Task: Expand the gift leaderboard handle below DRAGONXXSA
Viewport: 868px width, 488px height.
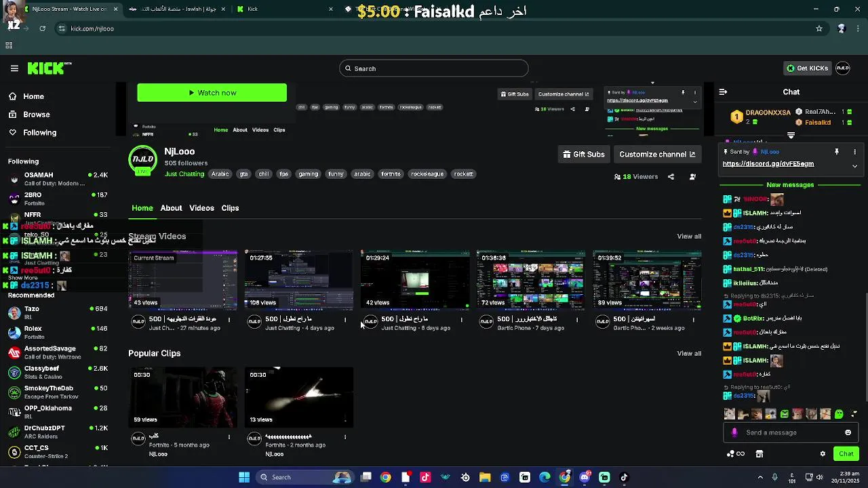Action: (791, 135)
